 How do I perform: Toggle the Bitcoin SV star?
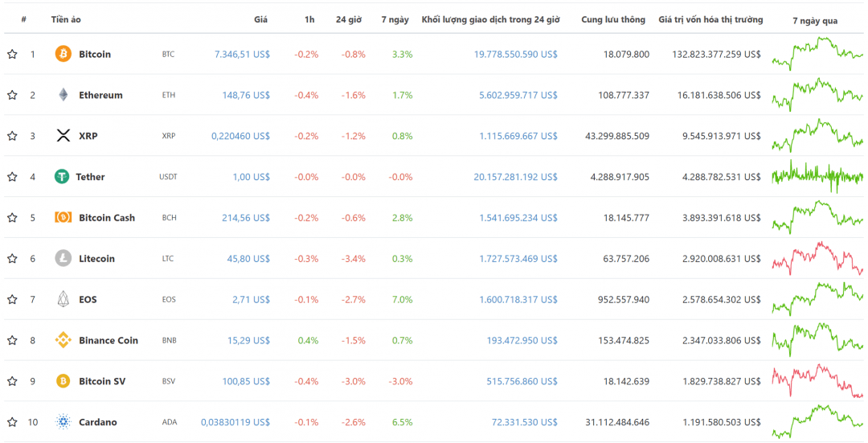click(12, 381)
